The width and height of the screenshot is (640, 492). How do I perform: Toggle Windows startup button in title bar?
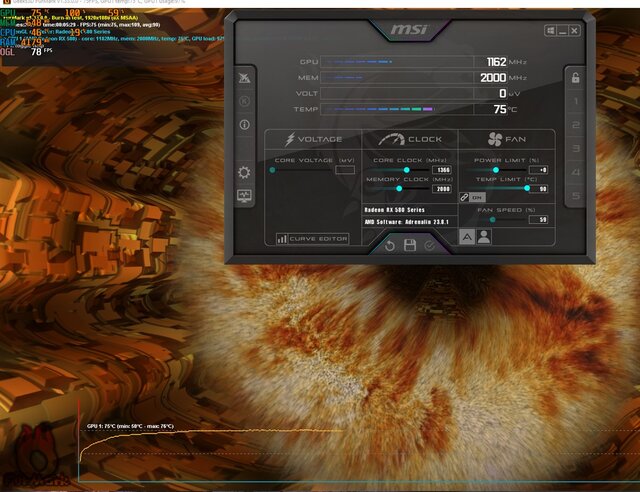click(x=549, y=31)
